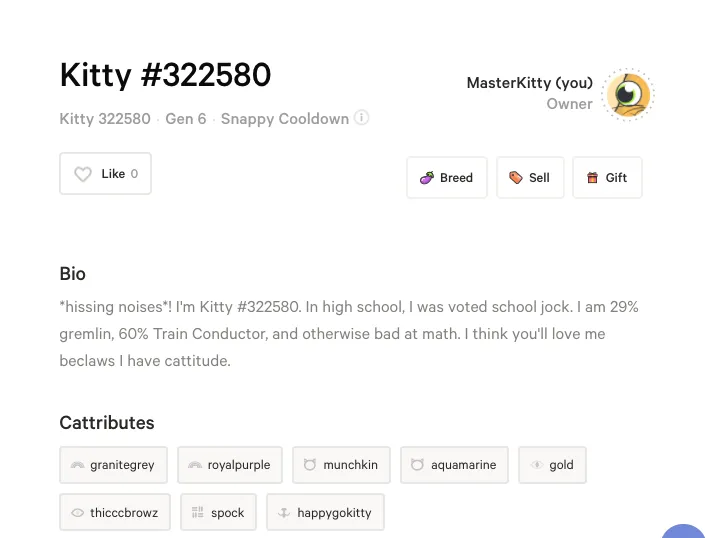Open the happygokitty cattribute
This screenshot has width=706, height=538.
click(326, 512)
